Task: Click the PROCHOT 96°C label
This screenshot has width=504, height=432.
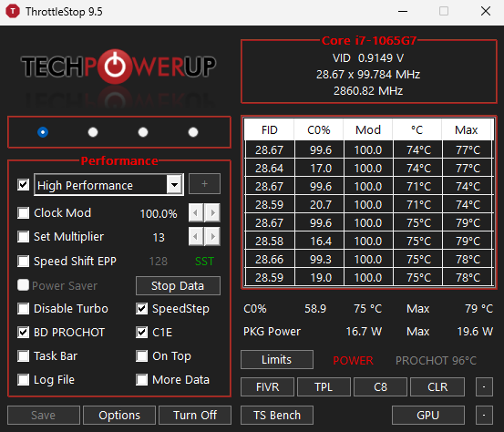Action: [x=437, y=361]
